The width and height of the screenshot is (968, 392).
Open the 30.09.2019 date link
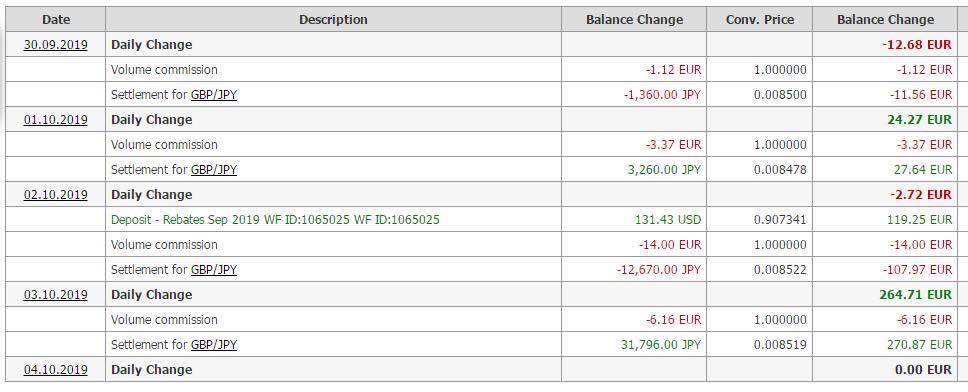pyautogui.click(x=56, y=44)
